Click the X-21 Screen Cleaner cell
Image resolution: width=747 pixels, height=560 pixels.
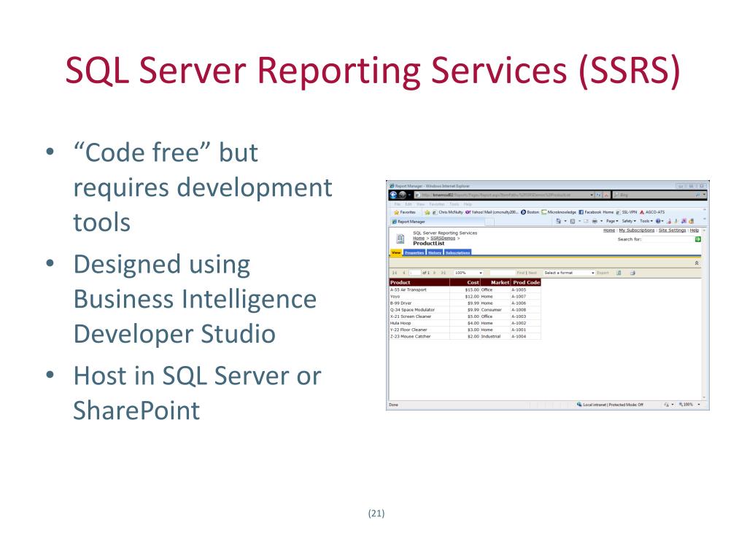419,316
